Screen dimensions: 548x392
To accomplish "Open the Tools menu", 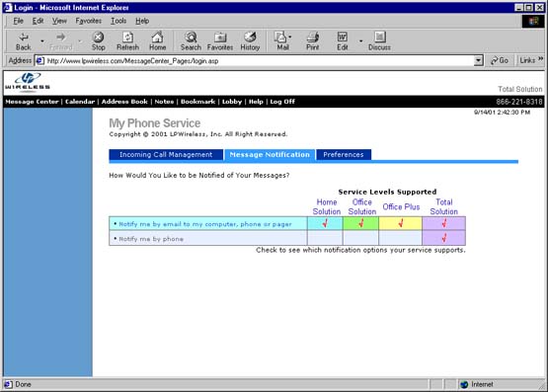I will [118, 21].
